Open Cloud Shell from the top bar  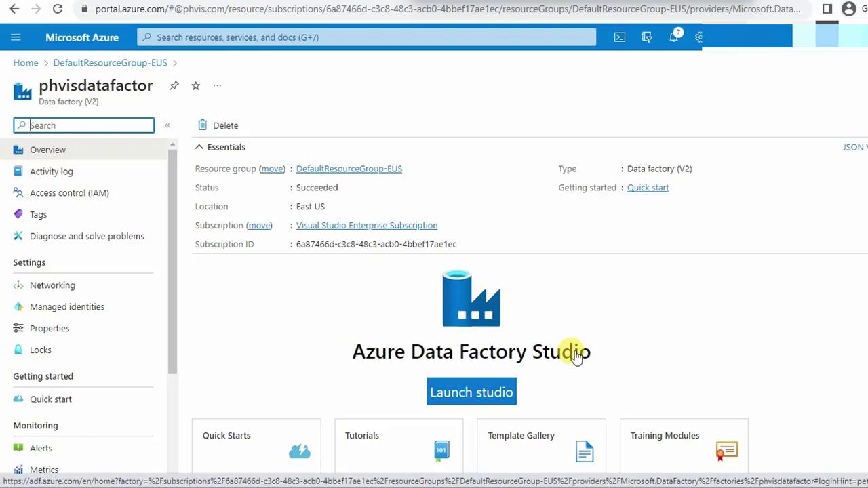pos(620,37)
